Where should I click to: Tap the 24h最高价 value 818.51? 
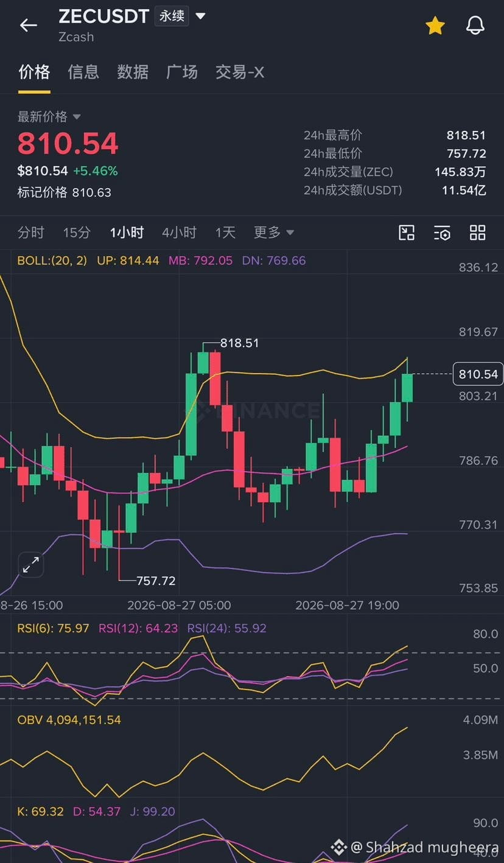point(466,135)
